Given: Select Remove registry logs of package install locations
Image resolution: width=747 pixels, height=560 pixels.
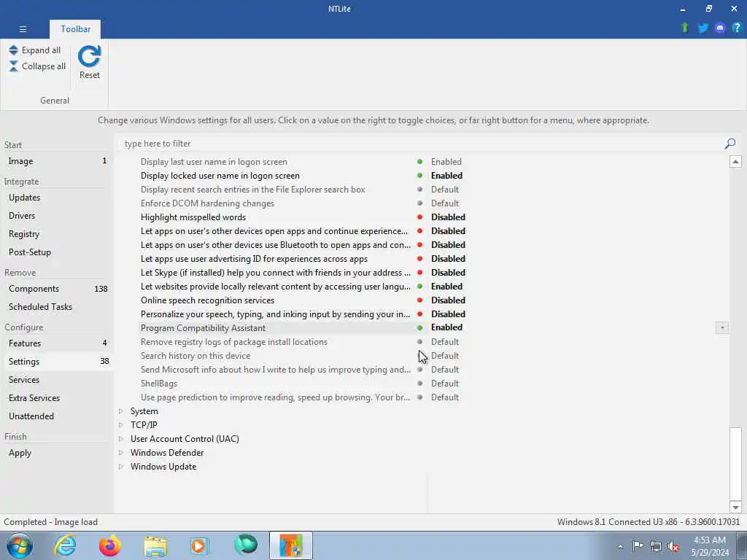Looking at the screenshot, I should point(234,342).
